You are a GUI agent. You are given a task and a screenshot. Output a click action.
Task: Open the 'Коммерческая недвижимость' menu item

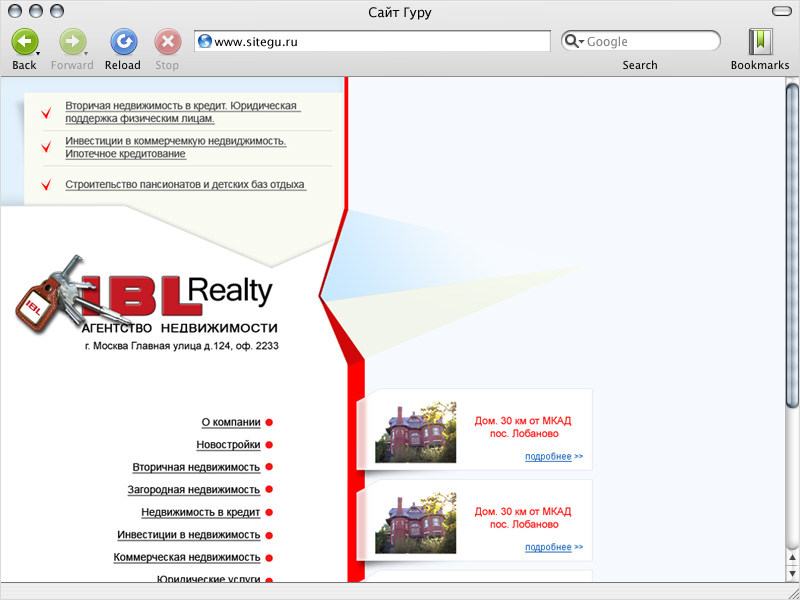187,558
